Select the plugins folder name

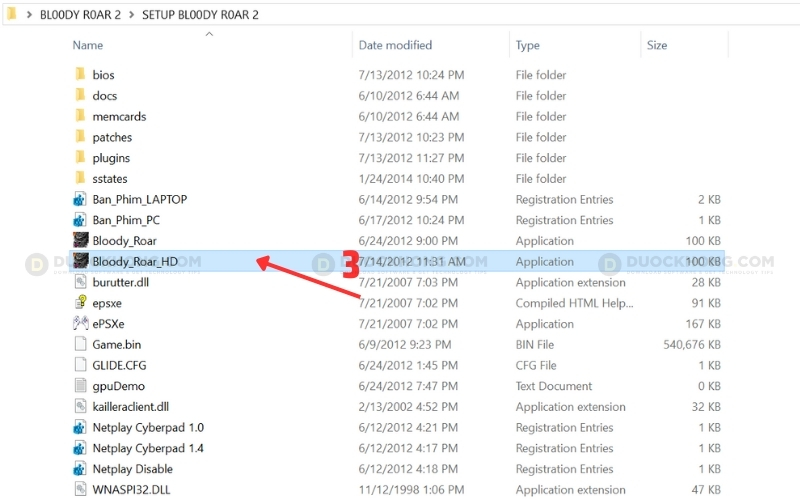pos(111,158)
